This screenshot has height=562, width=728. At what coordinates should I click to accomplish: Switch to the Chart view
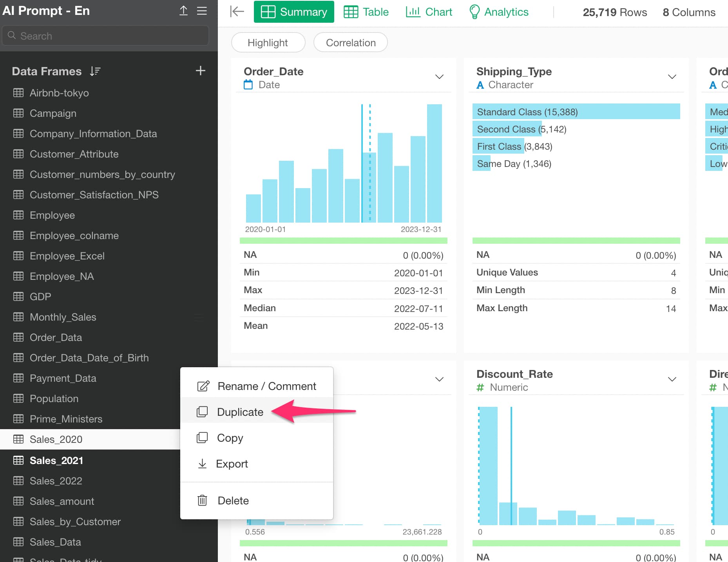(429, 12)
